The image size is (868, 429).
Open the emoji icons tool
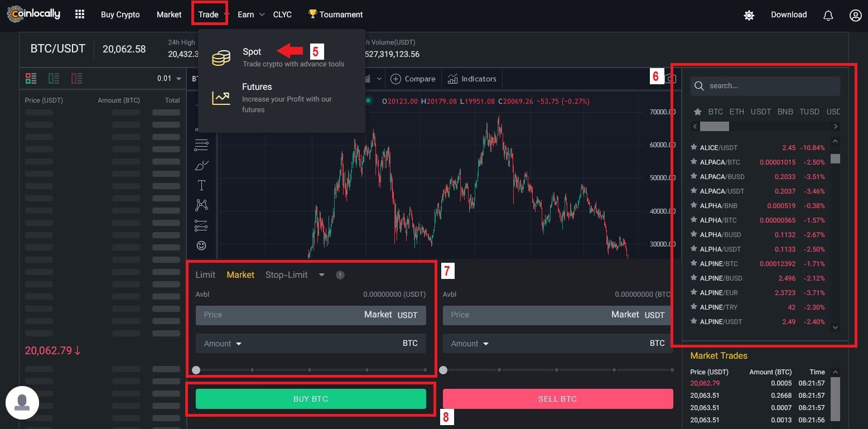coord(201,245)
